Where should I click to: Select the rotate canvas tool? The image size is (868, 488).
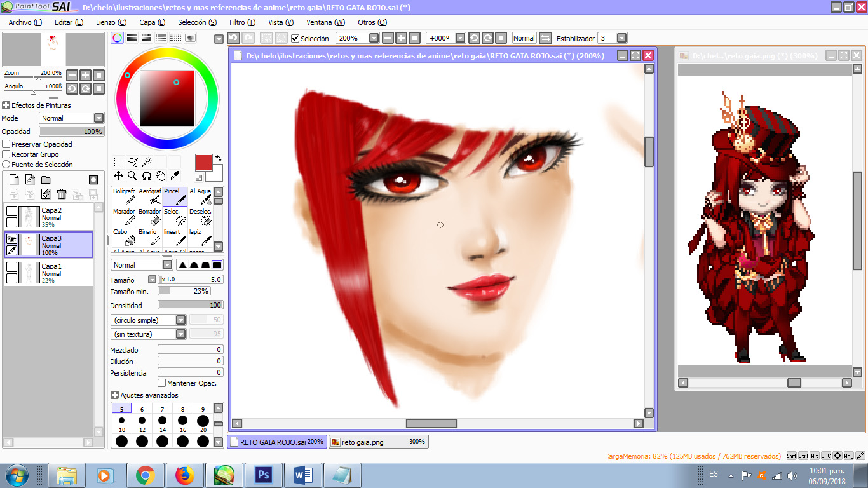click(146, 176)
